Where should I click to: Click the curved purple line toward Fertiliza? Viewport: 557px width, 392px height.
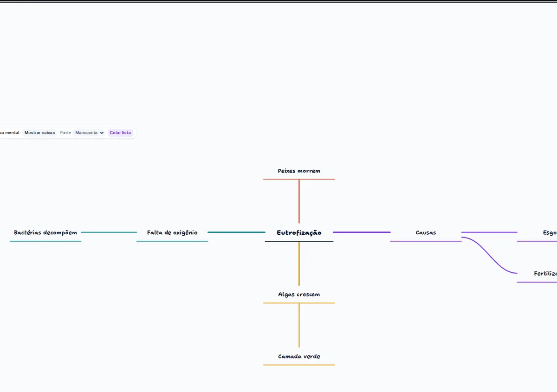click(x=489, y=255)
